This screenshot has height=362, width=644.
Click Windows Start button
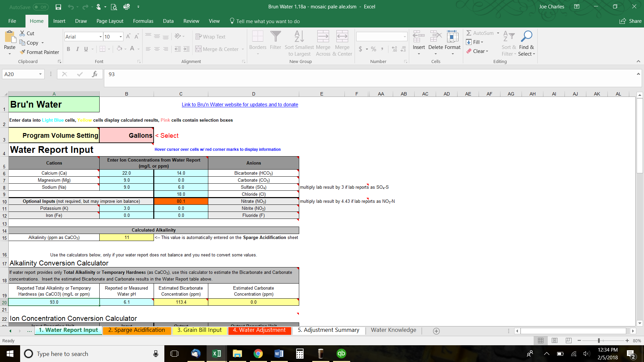point(10,354)
